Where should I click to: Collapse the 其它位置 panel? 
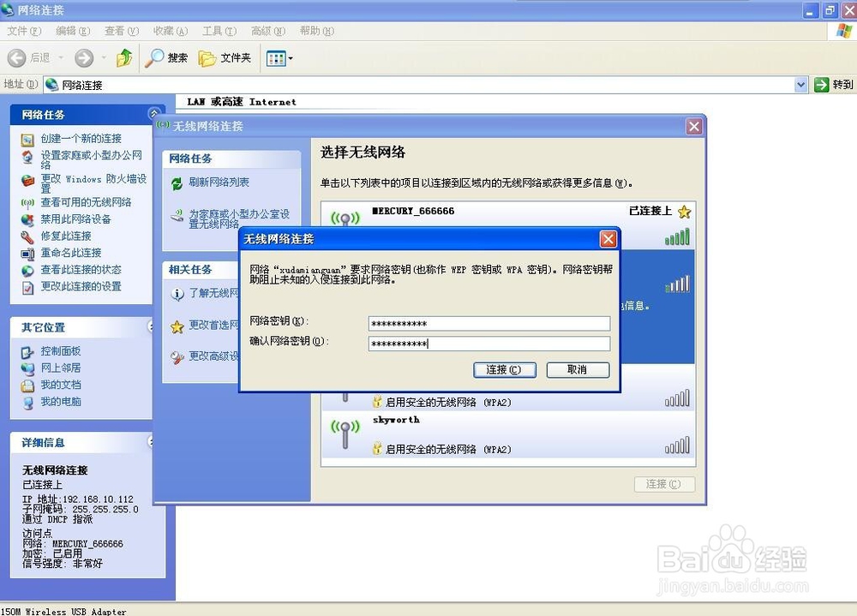150,326
